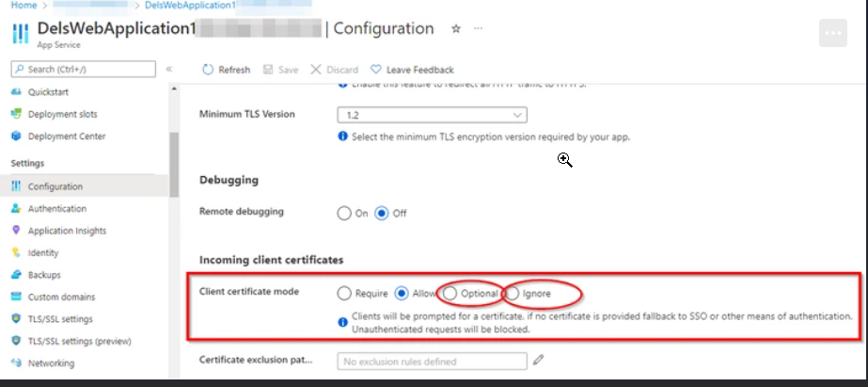The width and height of the screenshot is (868, 387).
Task: Set Remote debugging to On
Action: [x=344, y=214]
